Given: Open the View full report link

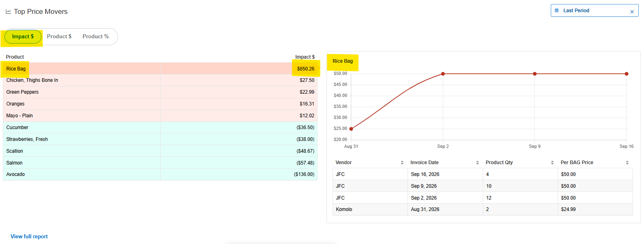Looking at the screenshot, I should tap(29, 237).
